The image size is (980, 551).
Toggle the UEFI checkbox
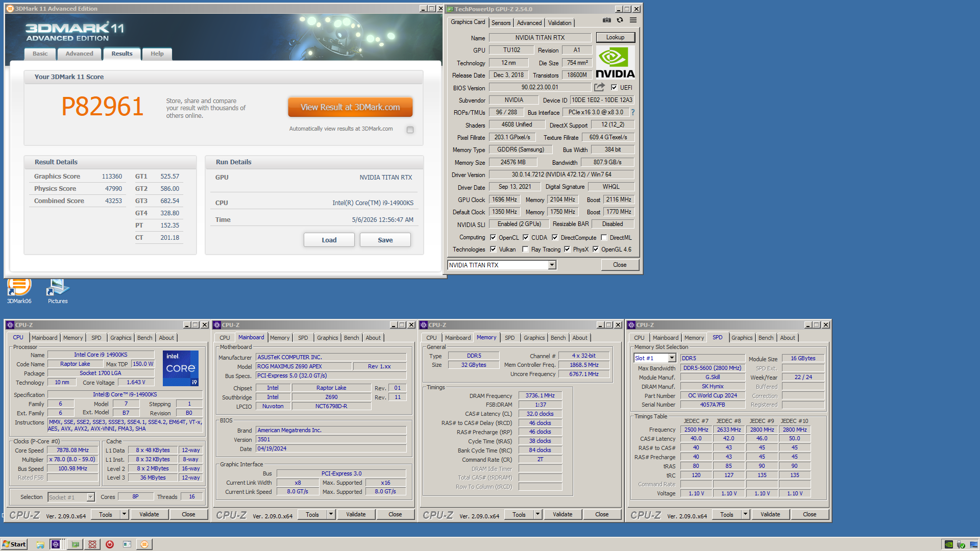point(614,87)
